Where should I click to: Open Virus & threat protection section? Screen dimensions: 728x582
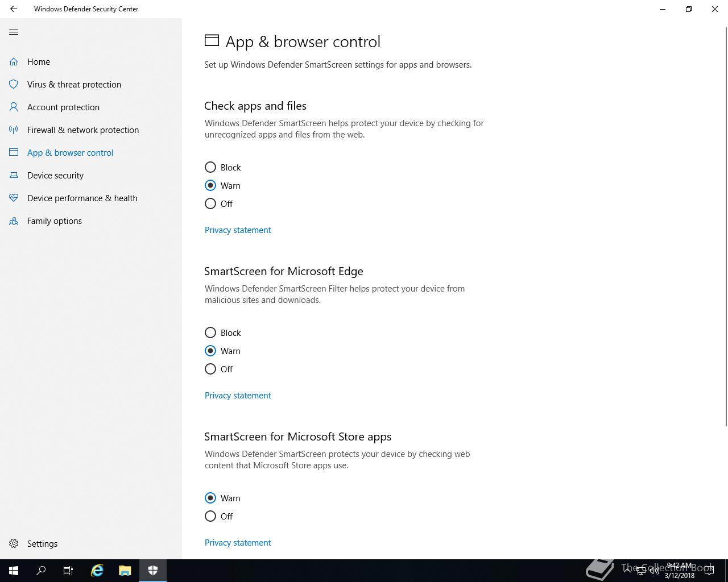click(x=74, y=84)
